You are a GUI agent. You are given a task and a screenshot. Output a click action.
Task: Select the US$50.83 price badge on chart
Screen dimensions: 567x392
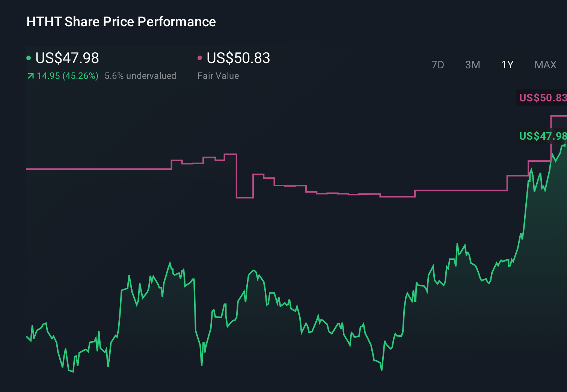pos(542,98)
